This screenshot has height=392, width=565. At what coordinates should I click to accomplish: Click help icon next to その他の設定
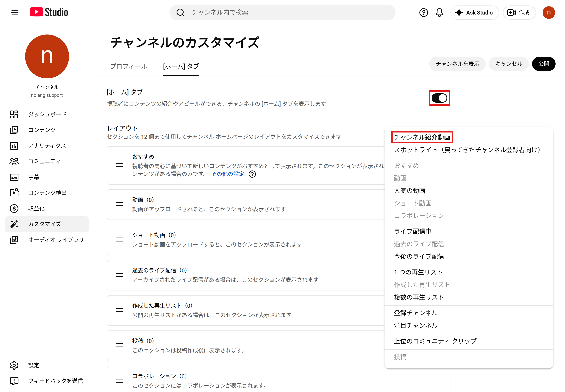coord(252,174)
